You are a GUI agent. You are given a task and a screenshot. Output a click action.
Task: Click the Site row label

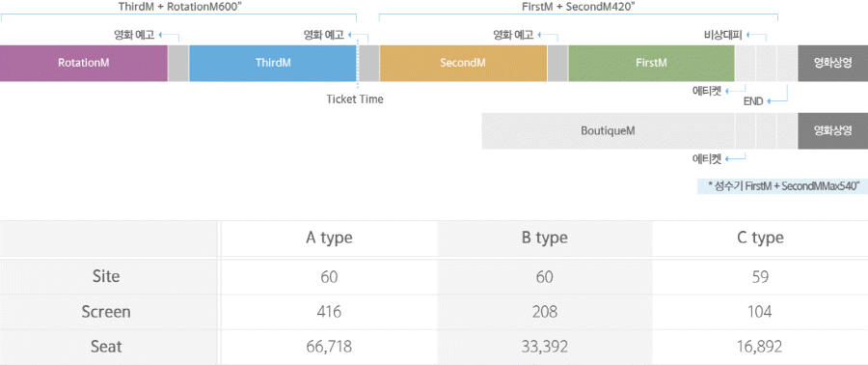[106, 276]
